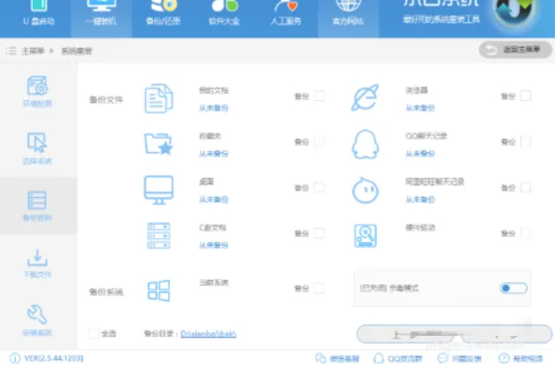The height and width of the screenshot is (392, 555).
Task: Click the hardware driver disk icon
Action: [365, 234]
